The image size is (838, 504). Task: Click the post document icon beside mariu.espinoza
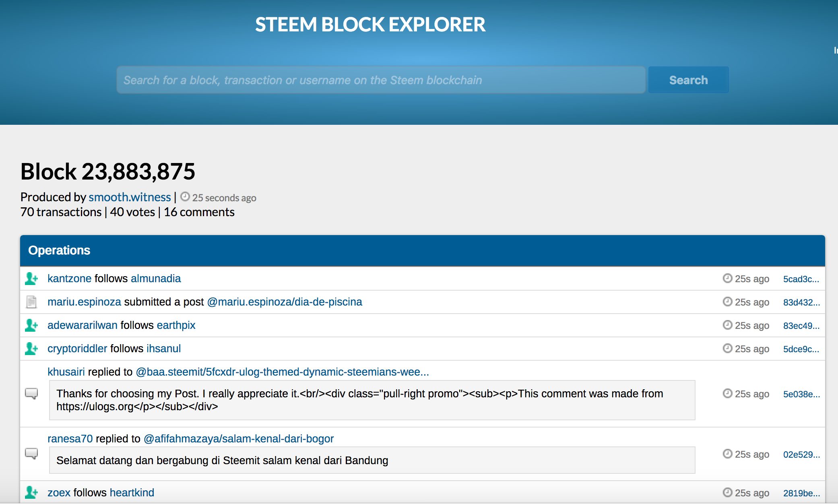click(x=31, y=302)
